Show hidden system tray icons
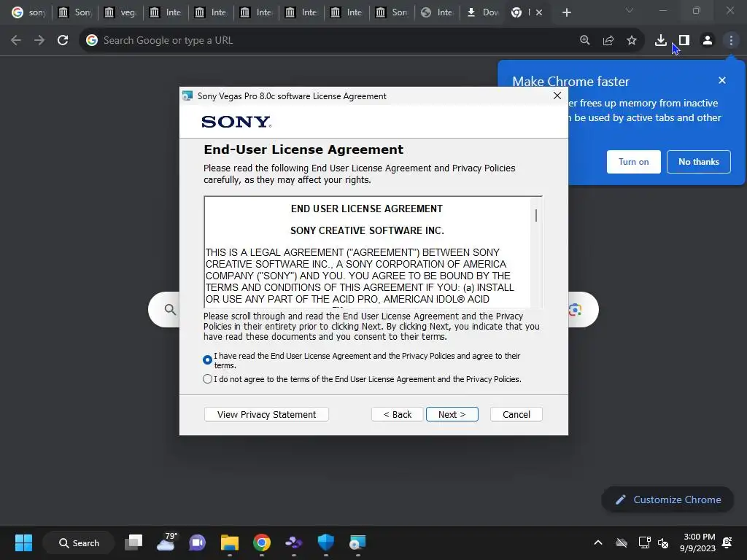This screenshot has height=560, width=747. point(598,542)
